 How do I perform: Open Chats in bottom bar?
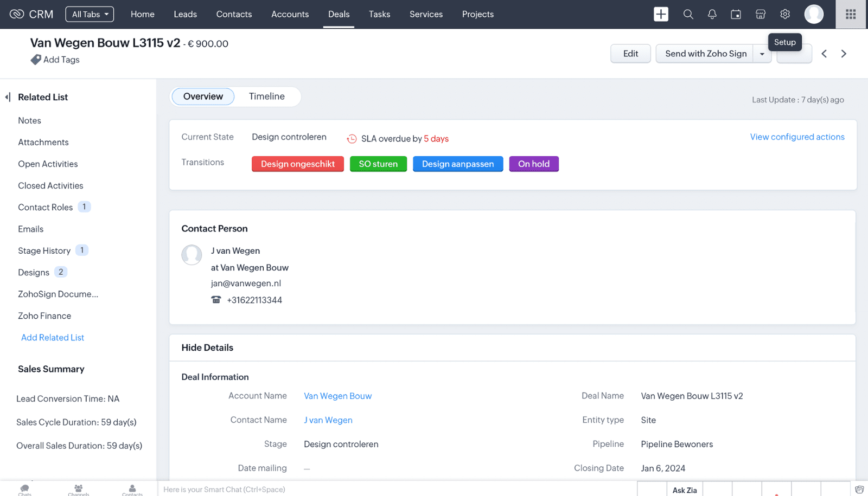(x=24, y=489)
